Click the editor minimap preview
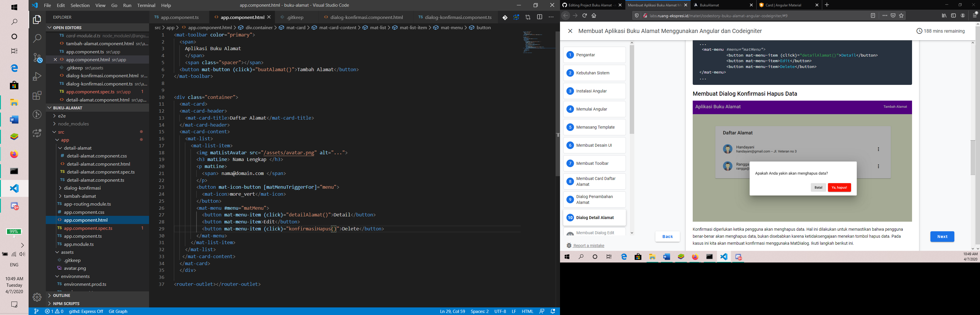980x315 pixels. pos(539,42)
